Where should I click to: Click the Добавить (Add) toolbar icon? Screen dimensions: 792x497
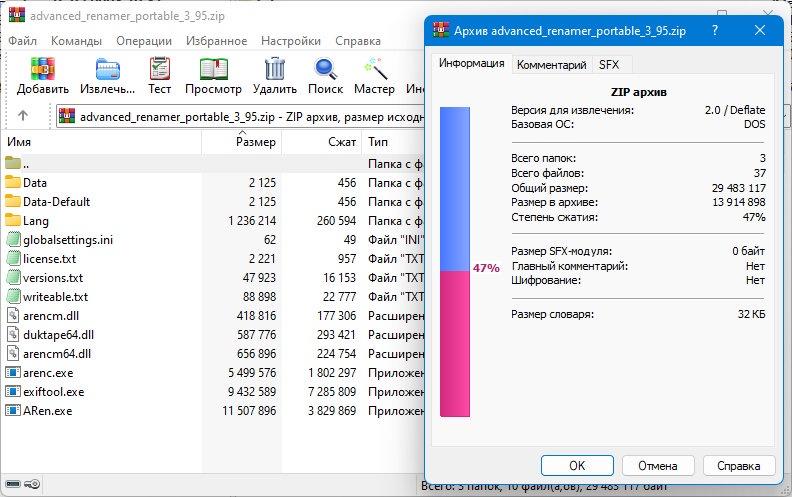(42, 69)
